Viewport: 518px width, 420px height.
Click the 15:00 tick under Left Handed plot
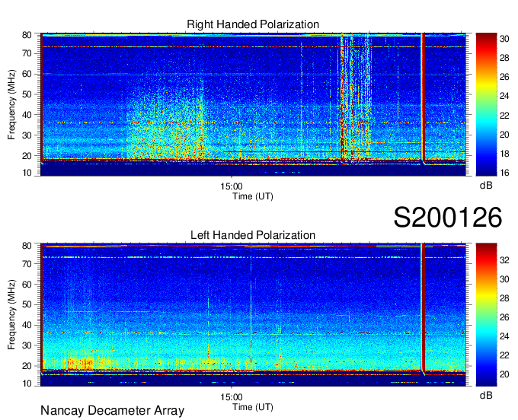click(x=232, y=397)
